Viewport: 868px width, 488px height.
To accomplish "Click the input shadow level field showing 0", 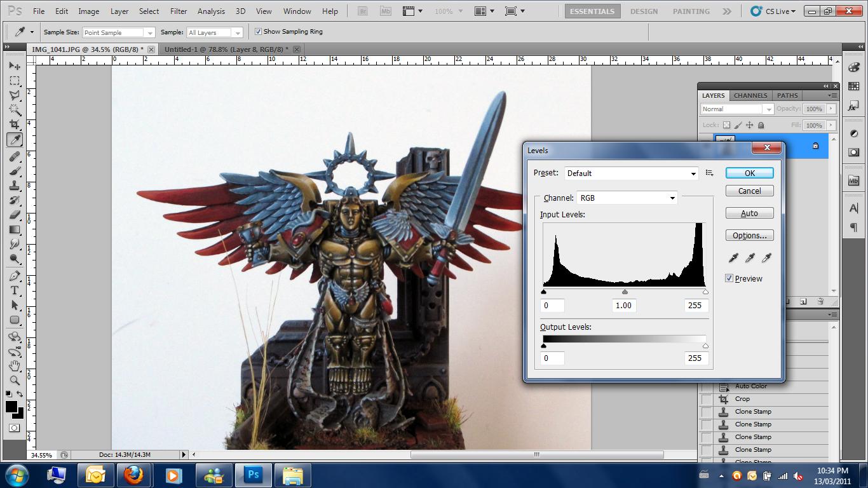I will click(552, 306).
